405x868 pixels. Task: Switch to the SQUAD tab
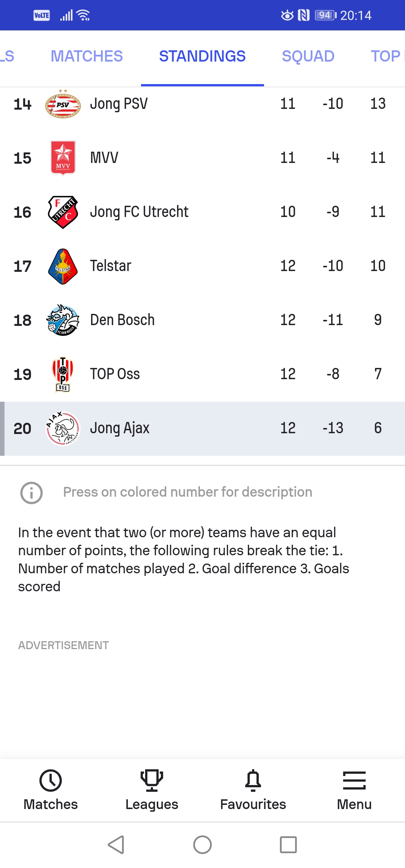tap(308, 56)
